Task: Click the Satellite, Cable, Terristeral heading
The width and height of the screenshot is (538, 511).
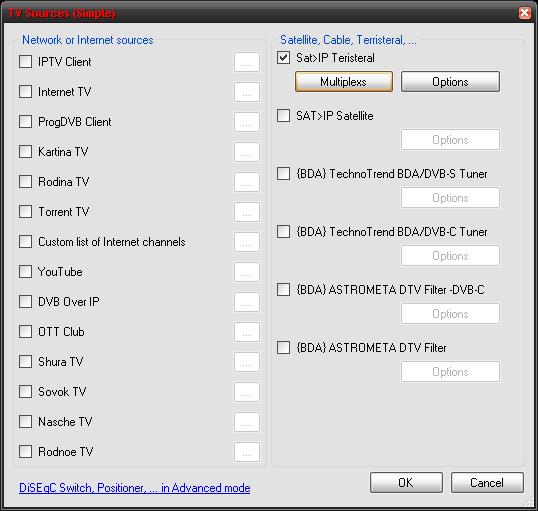Action: point(348,40)
